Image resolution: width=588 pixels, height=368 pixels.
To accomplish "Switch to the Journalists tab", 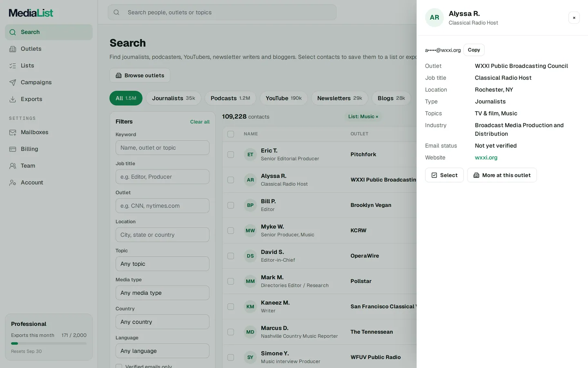I will point(174,98).
